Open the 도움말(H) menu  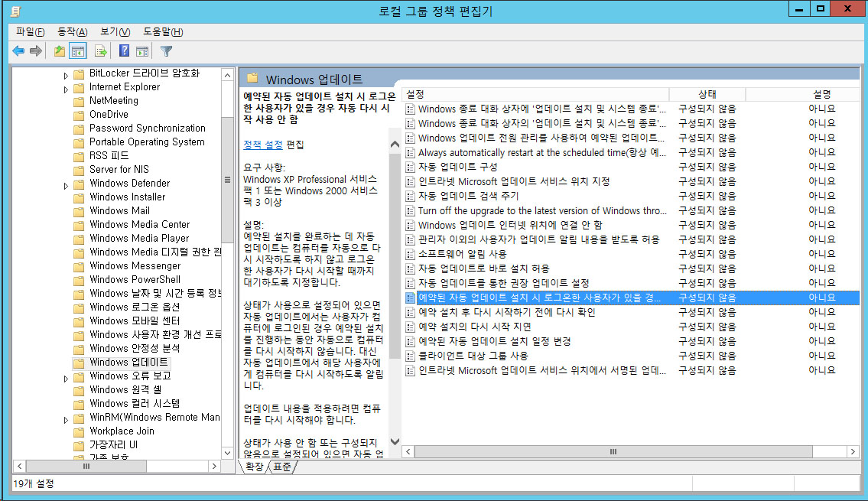(163, 32)
